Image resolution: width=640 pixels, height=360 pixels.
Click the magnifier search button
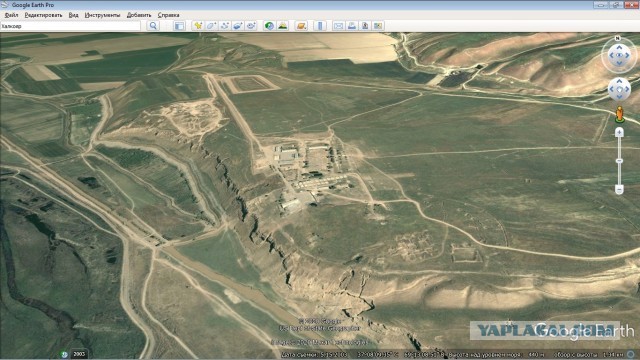pos(153,26)
